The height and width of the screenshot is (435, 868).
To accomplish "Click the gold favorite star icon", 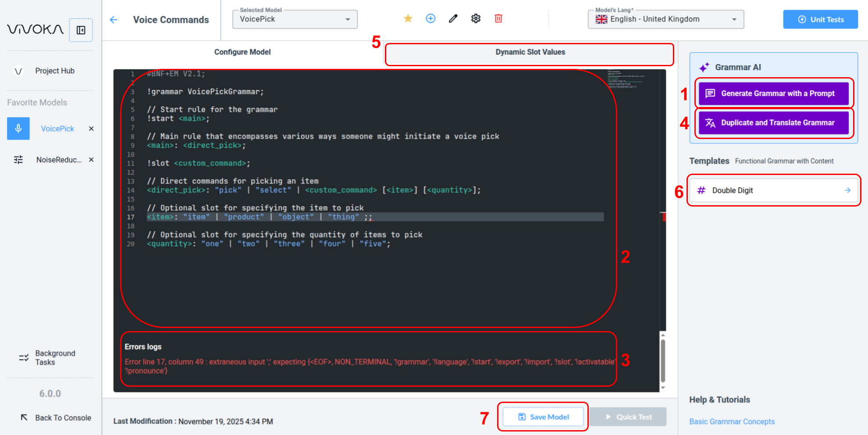I will coord(408,18).
